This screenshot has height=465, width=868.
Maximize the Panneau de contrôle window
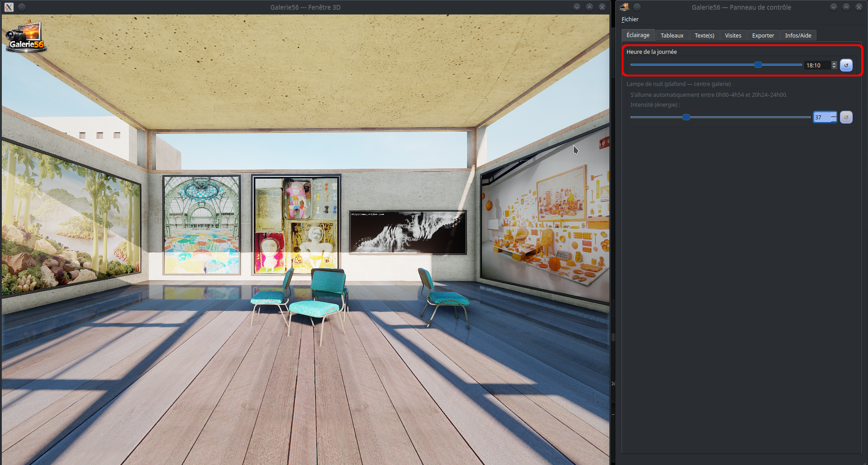(x=846, y=7)
